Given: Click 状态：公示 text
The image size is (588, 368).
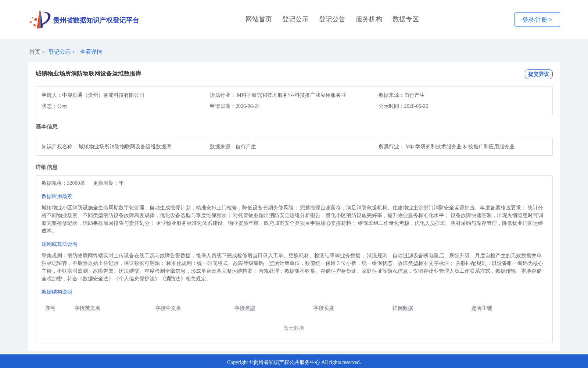Looking at the screenshot, I should pos(54,106).
